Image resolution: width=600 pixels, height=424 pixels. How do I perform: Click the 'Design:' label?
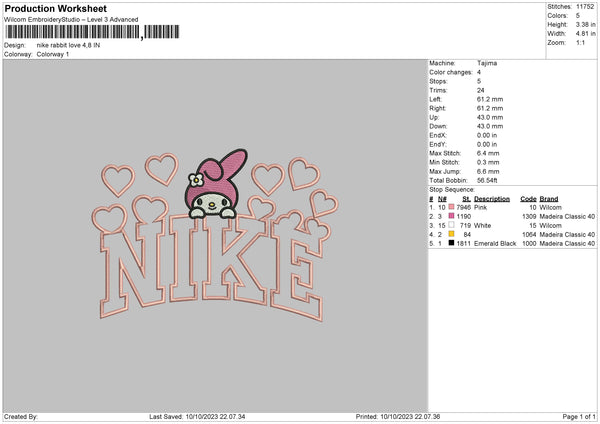[x=15, y=45]
